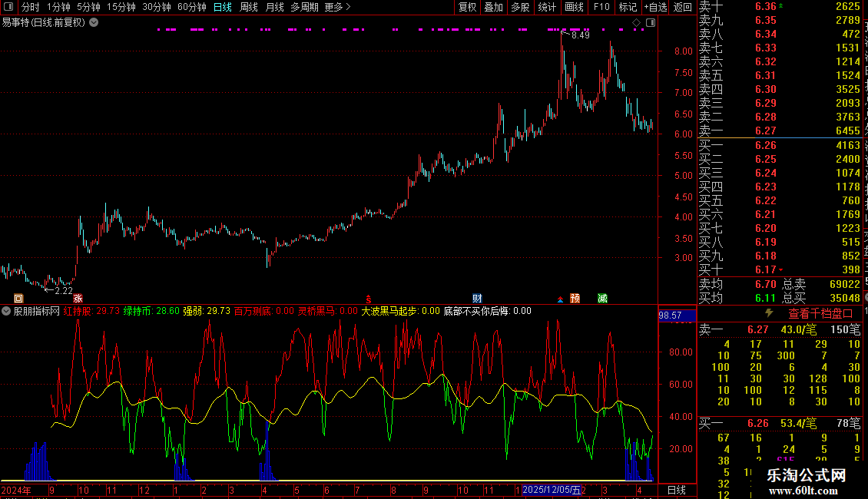Viewport: 868px width, 499px height.
Task: Click the 卖五 6.31 order row
Action: tap(780, 75)
